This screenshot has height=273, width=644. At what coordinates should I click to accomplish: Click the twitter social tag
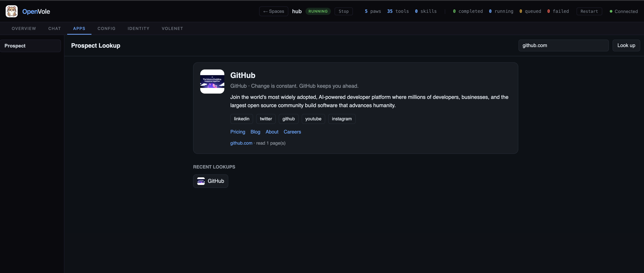tap(266, 119)
